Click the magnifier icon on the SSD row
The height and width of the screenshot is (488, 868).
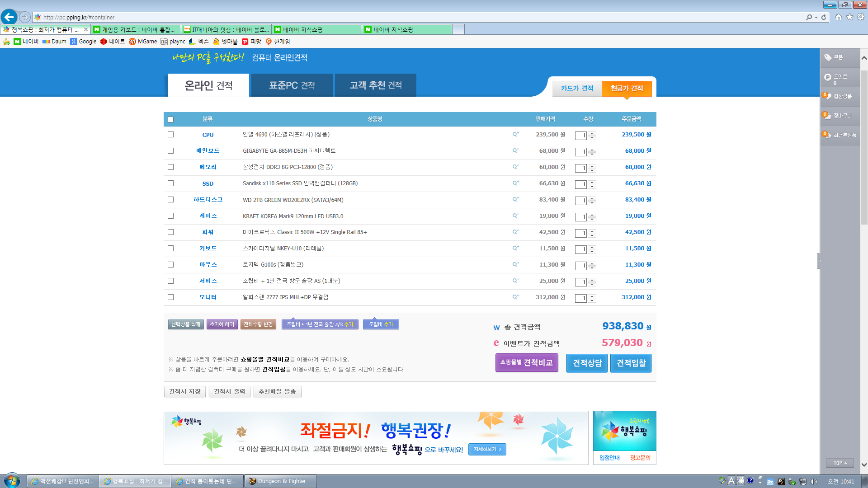515,183
